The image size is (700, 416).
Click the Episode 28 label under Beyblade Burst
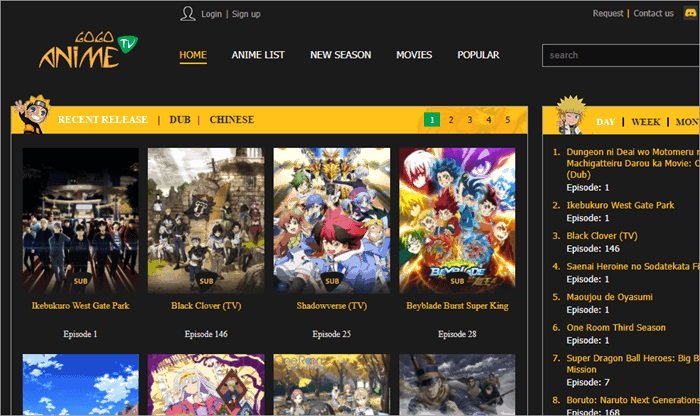[x=457, y=334]
